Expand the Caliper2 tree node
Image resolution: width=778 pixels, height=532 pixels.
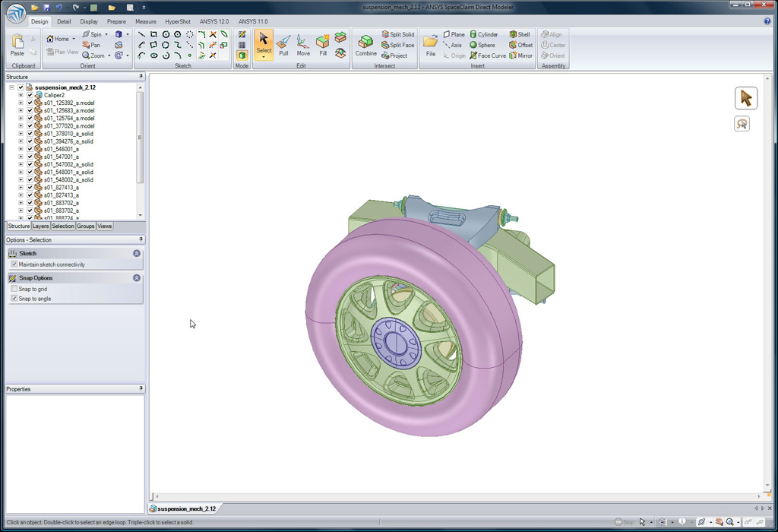click(x=21, y=95)
